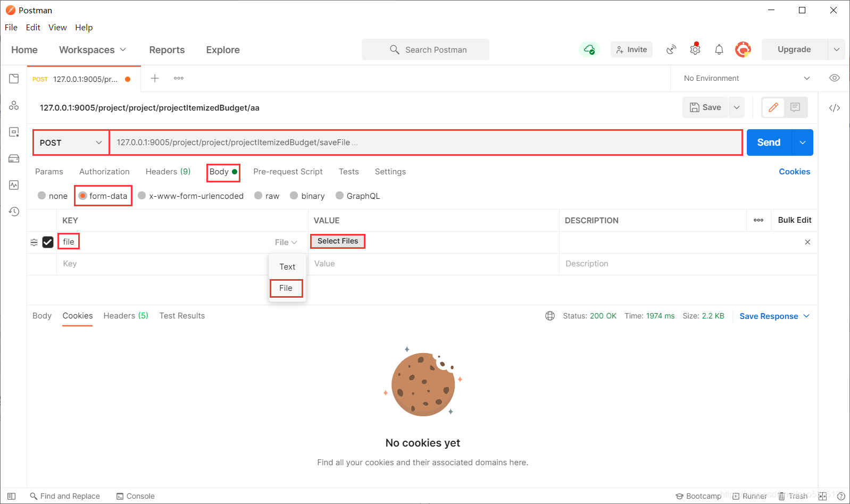Click the Save button

tap(705, 107)
